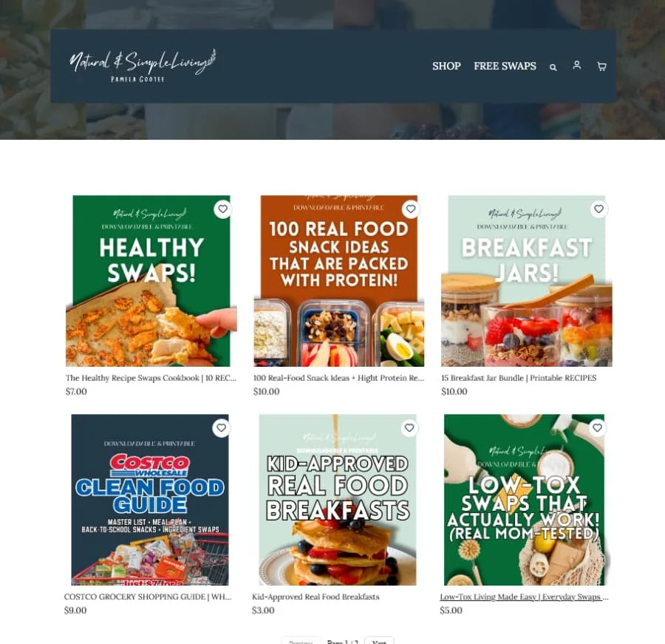Toggle heart on 100 Real Food Snack Ideas
665x644 pixels.
[x=411, y=209]
